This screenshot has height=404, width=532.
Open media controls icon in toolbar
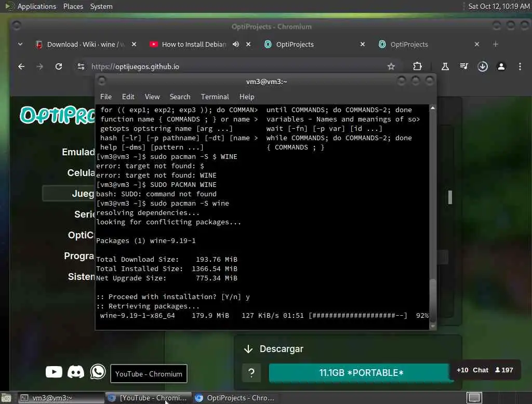(x=464, y=66)
